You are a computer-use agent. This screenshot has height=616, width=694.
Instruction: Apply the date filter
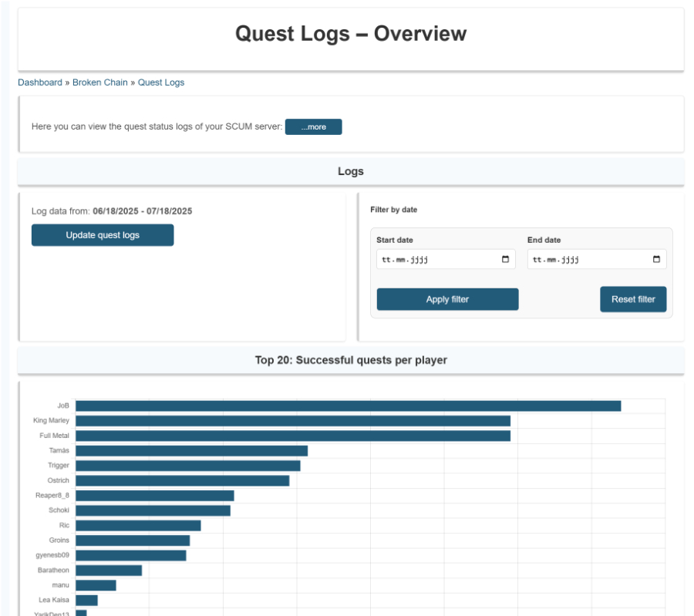[x=447, y=299]
